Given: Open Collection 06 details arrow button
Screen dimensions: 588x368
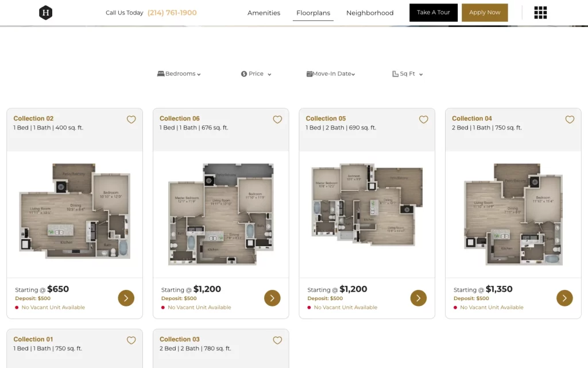Looking at the screenshot, I should [x=272, y=298].
